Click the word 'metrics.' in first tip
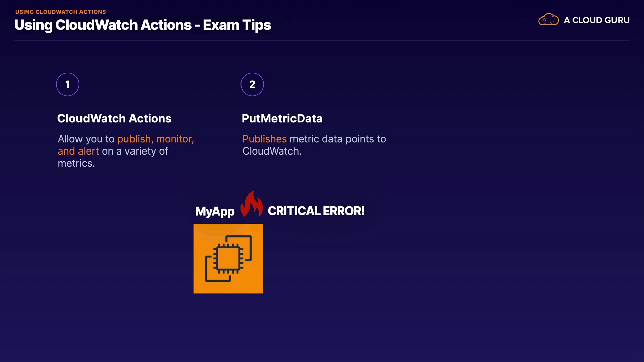Screen dimensions: 644x362 pos(76,163)
